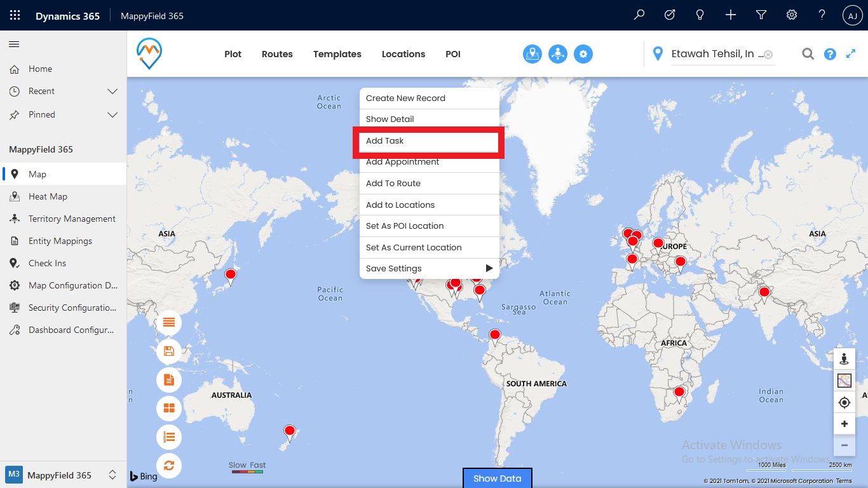Viewport: 868px width, 488px height.
Task: Open the AJ user account avatar
Action: point(853,16)
